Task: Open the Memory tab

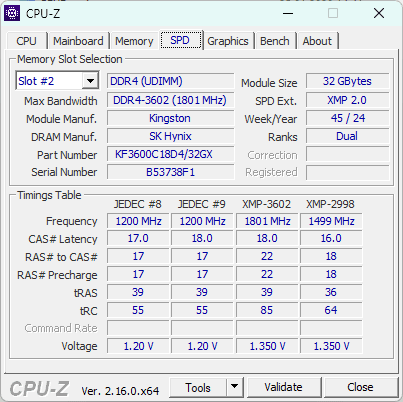Action: [134, 41]
